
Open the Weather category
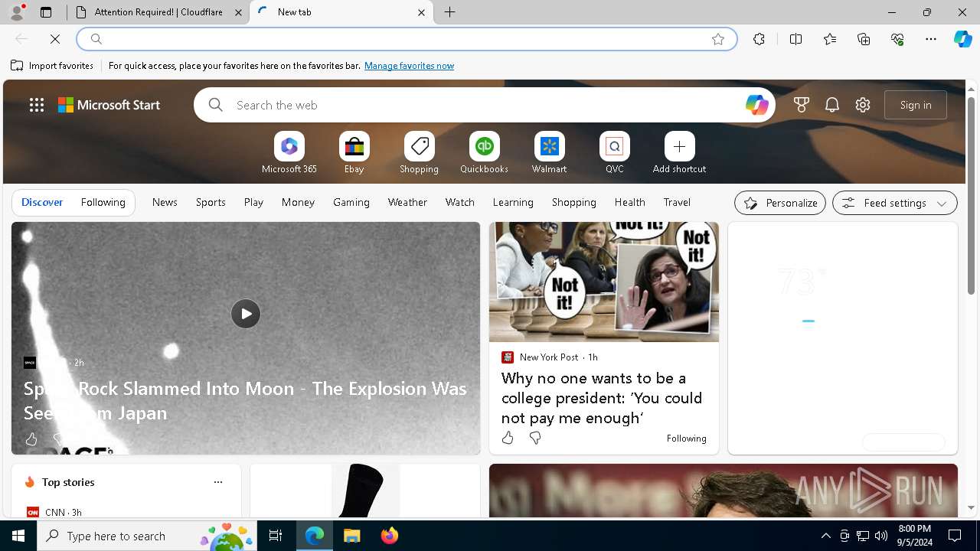click(x=407, y=203)
